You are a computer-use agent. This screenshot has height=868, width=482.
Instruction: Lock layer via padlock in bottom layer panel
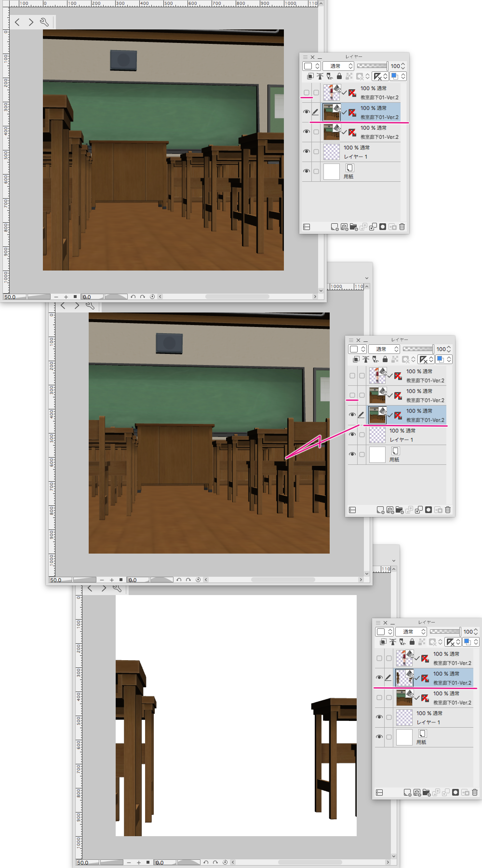click(412, 642)
